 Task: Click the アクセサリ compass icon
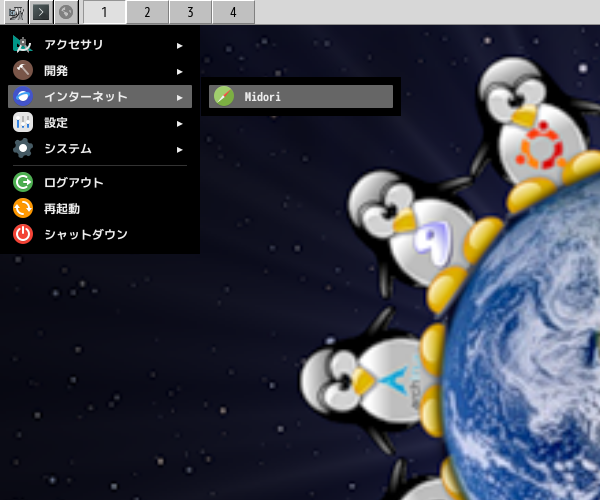coord(23,44)
